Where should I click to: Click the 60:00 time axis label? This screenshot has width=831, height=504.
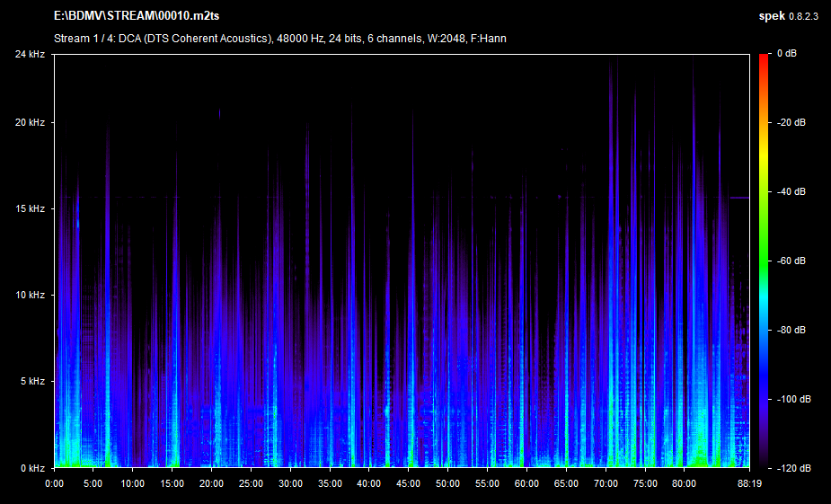(x=526, y=482)
